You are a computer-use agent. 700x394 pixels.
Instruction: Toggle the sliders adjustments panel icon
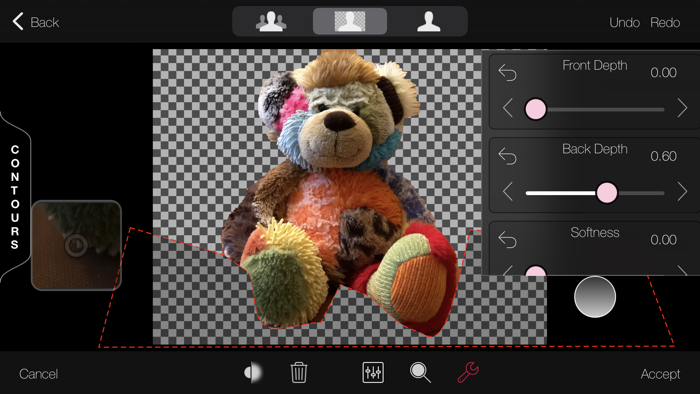(373, 373)
